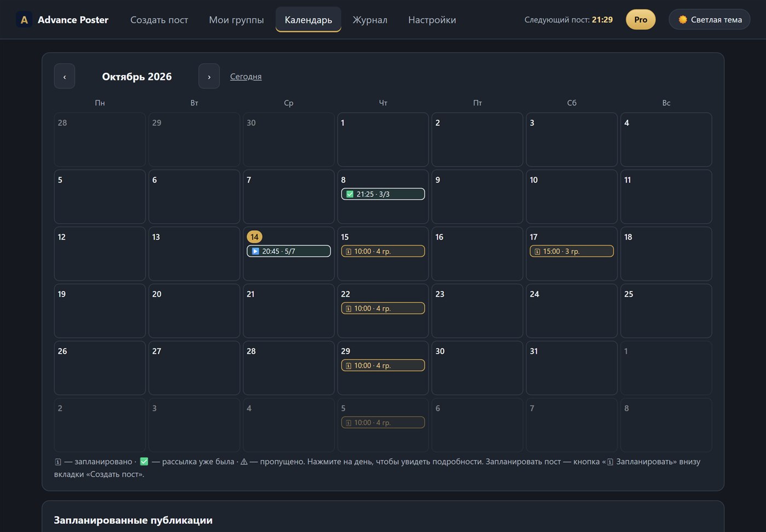Click the scheduled icon on October 15 event
Image resolution: width=766 pixels, height=532 pixels.
pos(349,252)
